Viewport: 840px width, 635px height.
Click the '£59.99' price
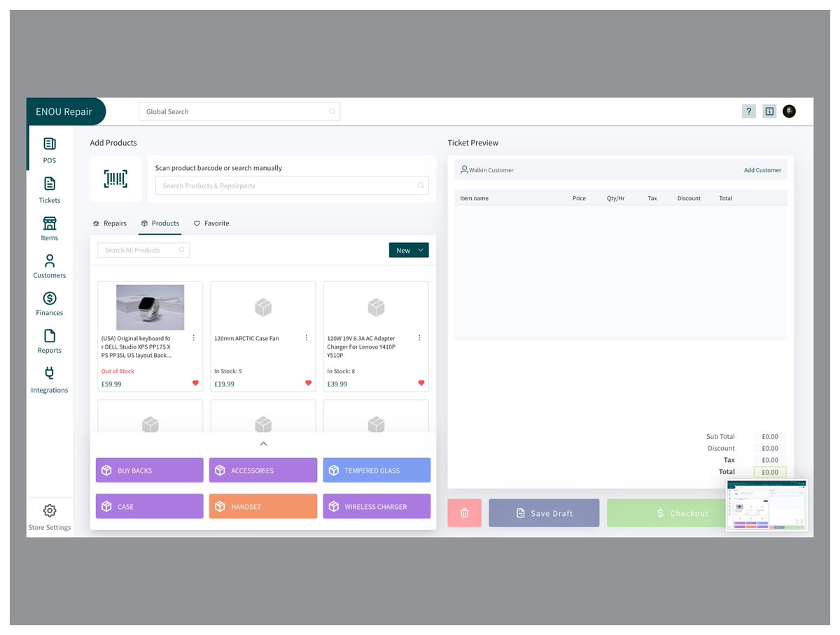point(111,384)
